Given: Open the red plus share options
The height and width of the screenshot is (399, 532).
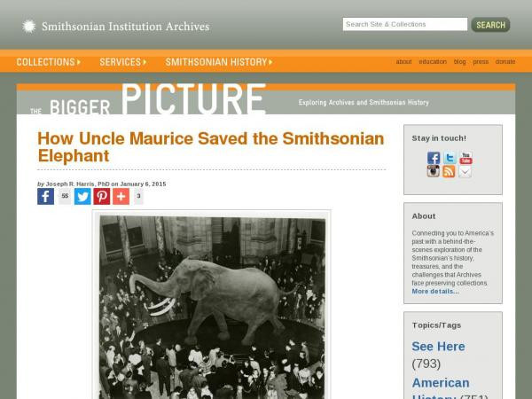Looking at the screenshot, I should pos(121,197).
